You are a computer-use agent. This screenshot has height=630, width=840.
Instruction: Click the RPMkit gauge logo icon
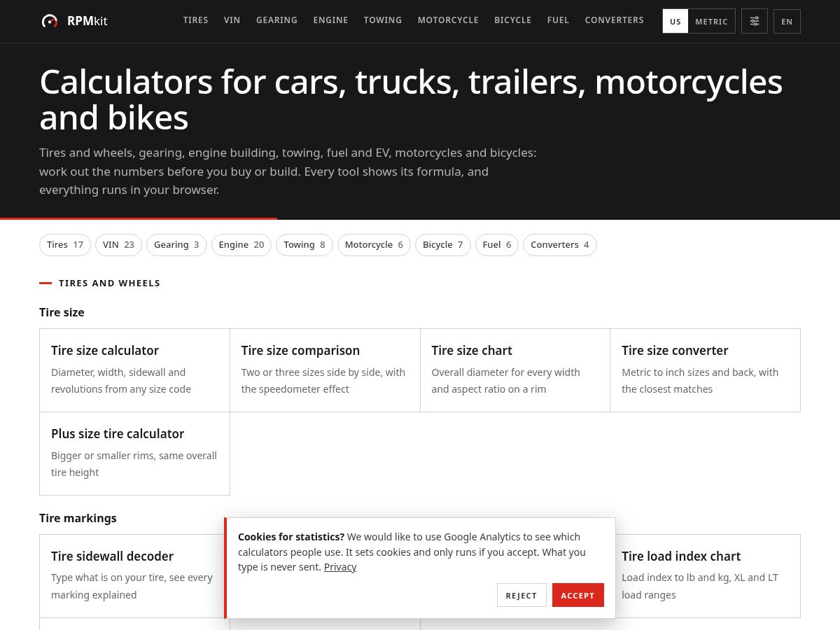[x=50, y=21]
